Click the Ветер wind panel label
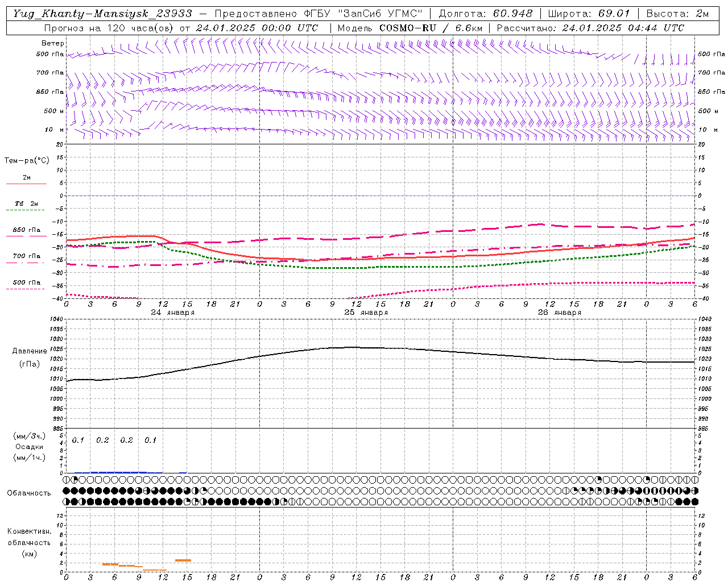Viewport: 728px width, 582px height. 53,43
